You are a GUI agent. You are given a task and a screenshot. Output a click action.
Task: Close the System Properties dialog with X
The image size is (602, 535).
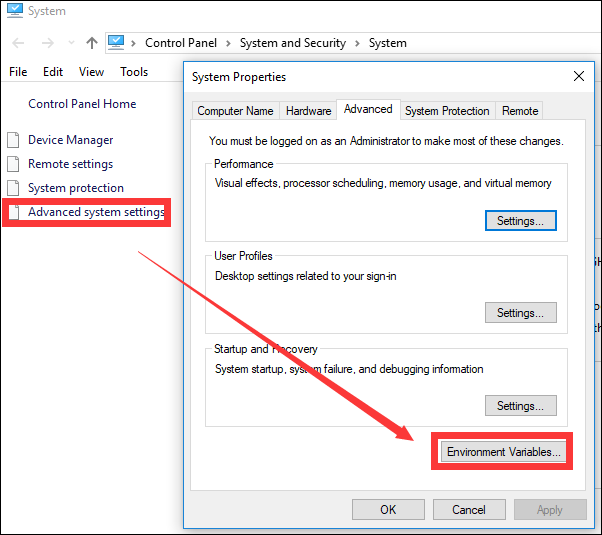(x=578, y=77)
